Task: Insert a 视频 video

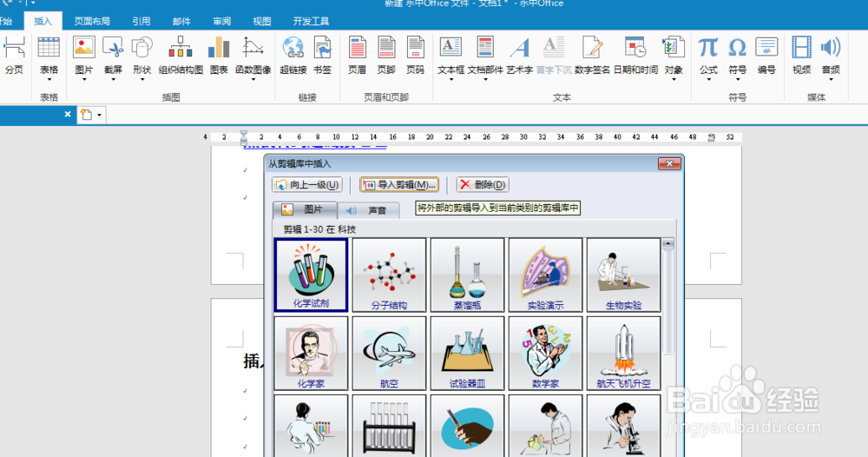Action: click(x=801, y=56)
